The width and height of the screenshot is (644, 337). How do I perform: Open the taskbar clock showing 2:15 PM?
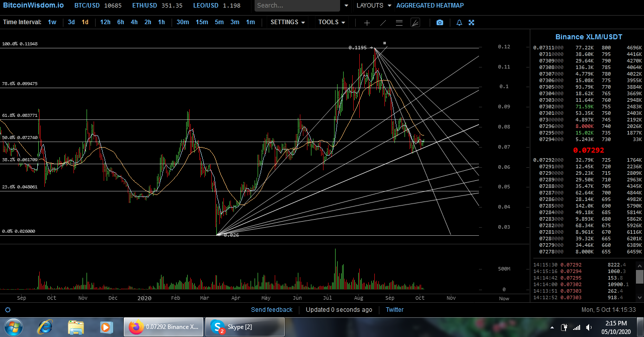point(615,327)
